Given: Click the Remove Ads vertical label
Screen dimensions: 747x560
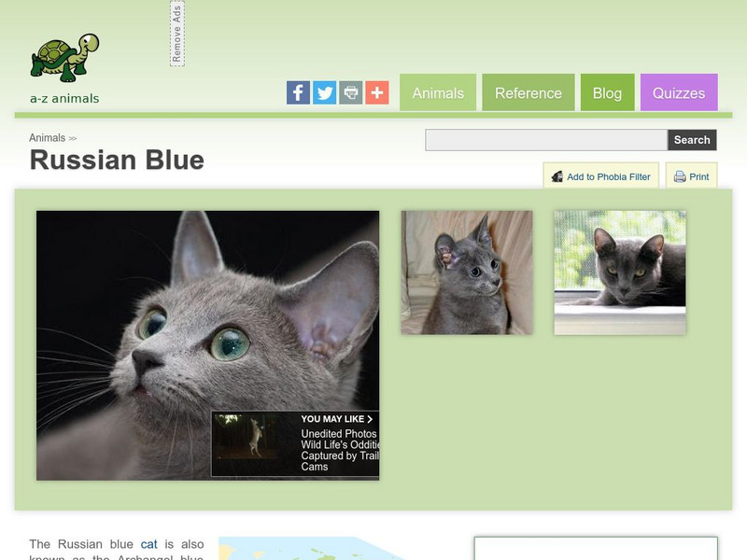Looking at the screenshot, I should tap(177, 34).
